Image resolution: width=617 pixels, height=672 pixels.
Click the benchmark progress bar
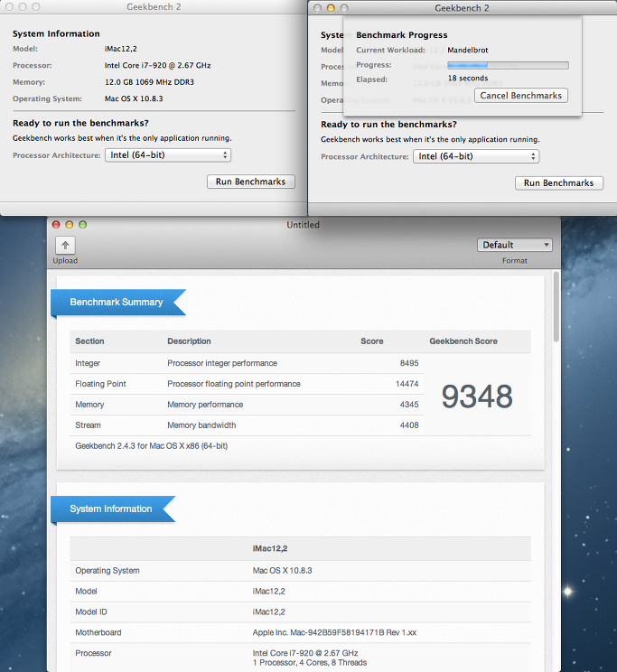pyautogui.click(x=508, y=65)
